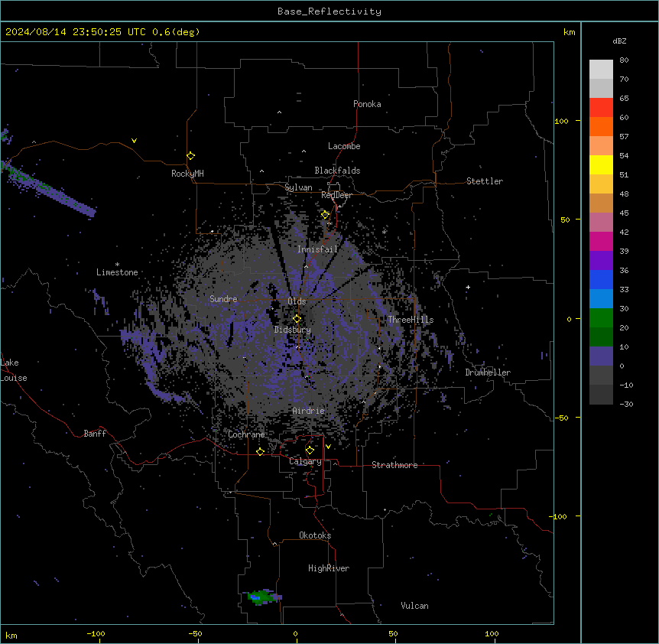This screenshot has width=659, height=644.
Task: Click the Base_Reflectivity title
Action: tap(329, 11)
